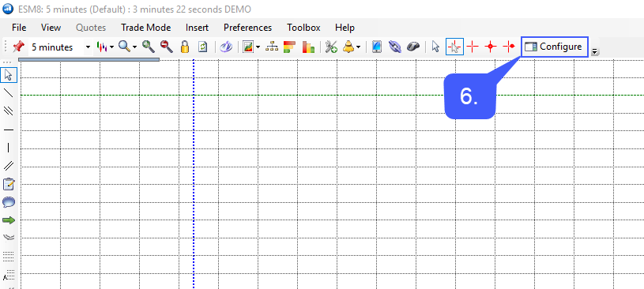Open the Trade Mode menu

pos(146,28)
